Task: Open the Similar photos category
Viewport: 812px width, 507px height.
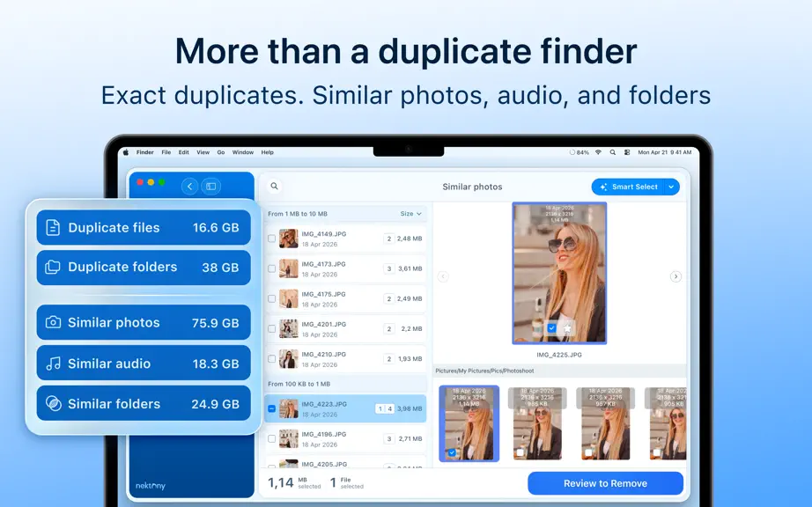Action: tap(144, 323)
